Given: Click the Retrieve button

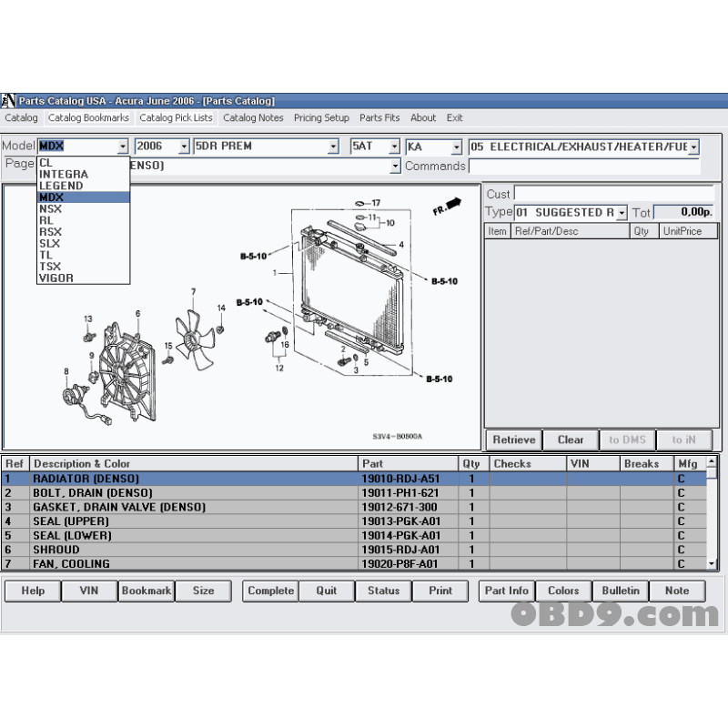Looking at the screenshot, I should [514, 440].
